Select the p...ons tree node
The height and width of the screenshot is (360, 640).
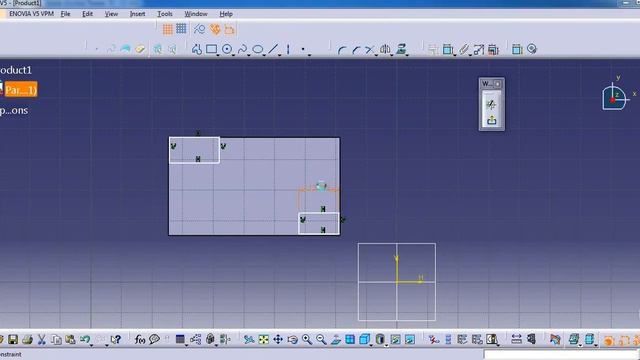[x=14, y=111]
